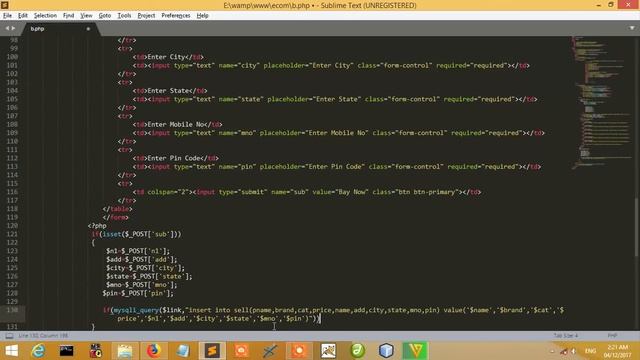Change PHP syntax selector in status bar
Viewport: 640px width, 360px height.
pos(612,336)
